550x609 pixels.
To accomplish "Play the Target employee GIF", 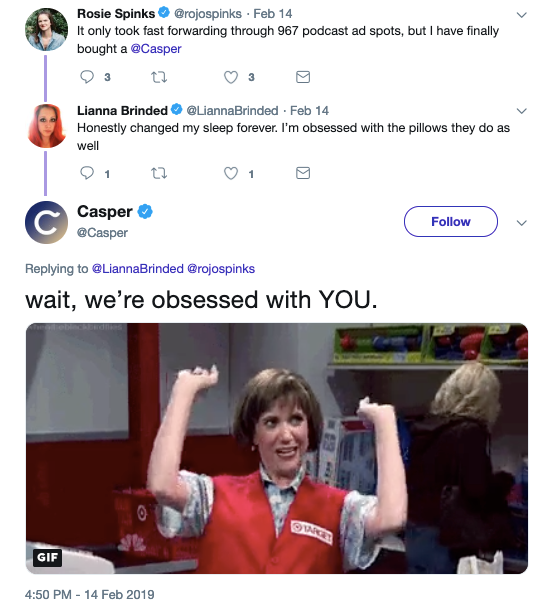I will pyautogui.click(x=277, y=448).
